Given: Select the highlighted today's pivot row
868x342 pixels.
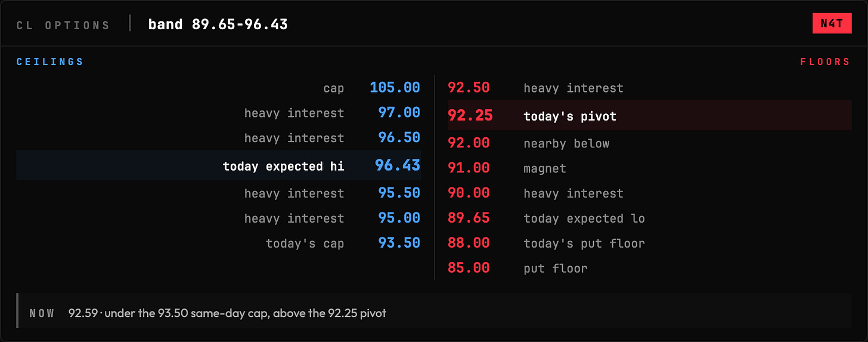Looking at the screenshot, I should point(650,115).
